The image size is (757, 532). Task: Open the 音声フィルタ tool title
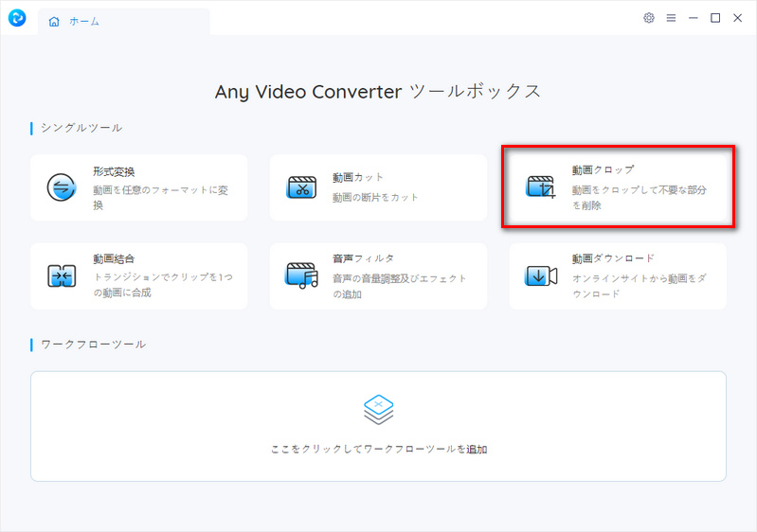363,258
